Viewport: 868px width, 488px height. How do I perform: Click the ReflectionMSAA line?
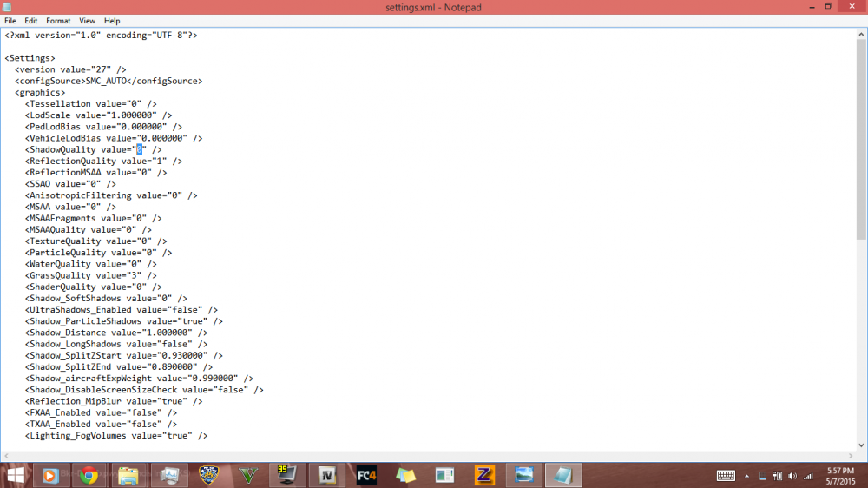[x=95, y=172]
